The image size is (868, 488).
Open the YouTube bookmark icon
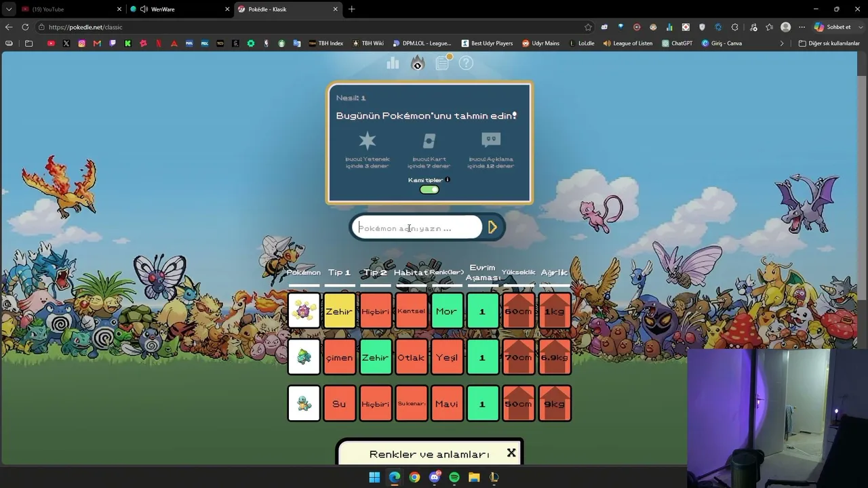pos(51,43)
